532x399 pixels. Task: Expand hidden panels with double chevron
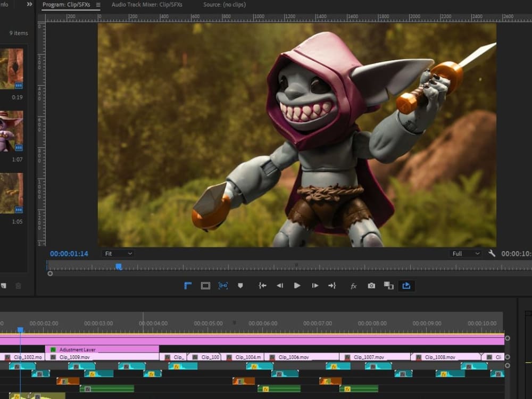[29, 4]
